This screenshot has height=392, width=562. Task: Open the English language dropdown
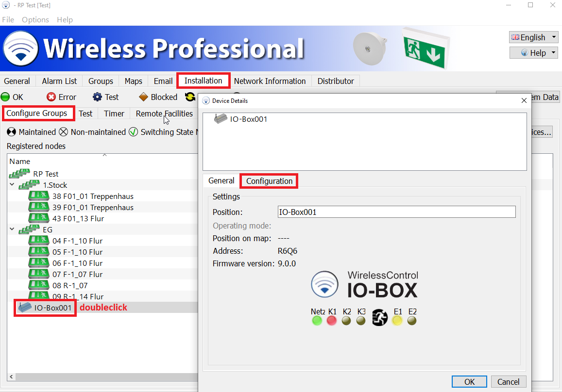pyautogui.click(x=533, y=37)
